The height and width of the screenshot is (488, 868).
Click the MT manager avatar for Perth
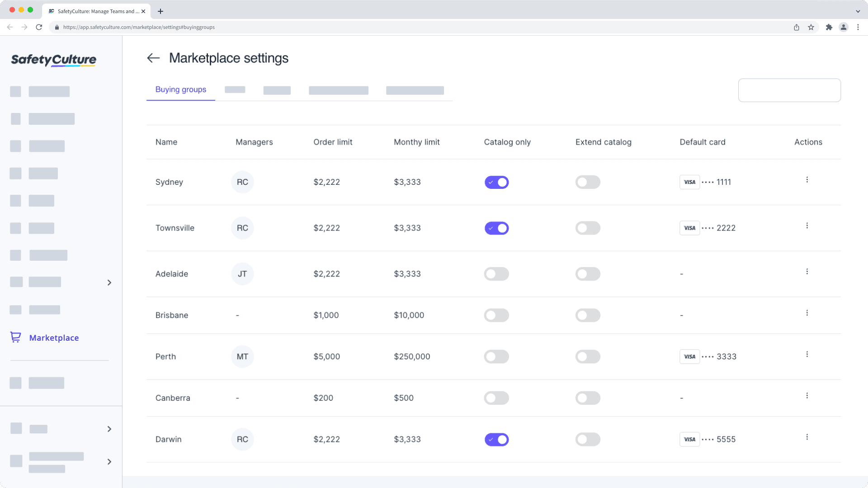pyautogui.click(x=242, y=357)
